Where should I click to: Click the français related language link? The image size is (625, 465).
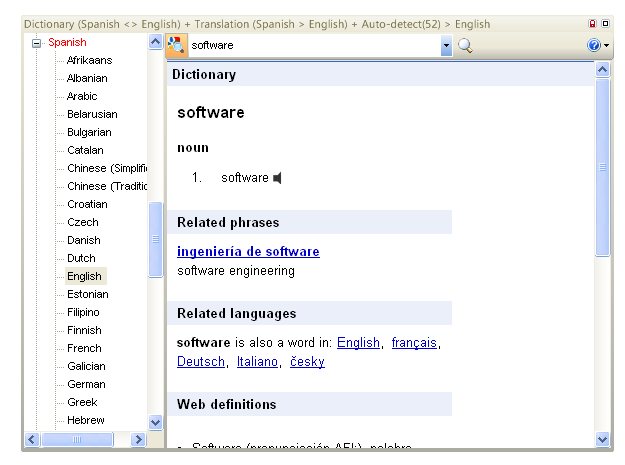[x=414, y=343]
